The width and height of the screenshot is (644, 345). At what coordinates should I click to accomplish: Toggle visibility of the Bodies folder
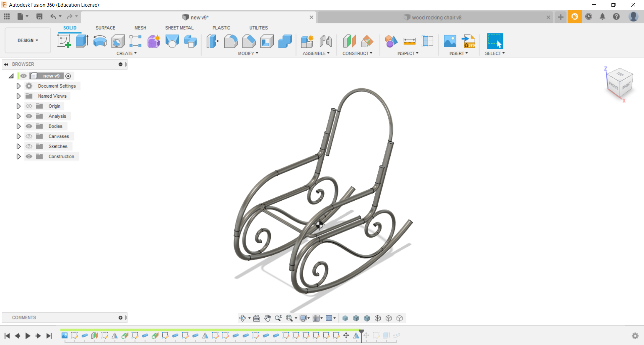(29, 126)
